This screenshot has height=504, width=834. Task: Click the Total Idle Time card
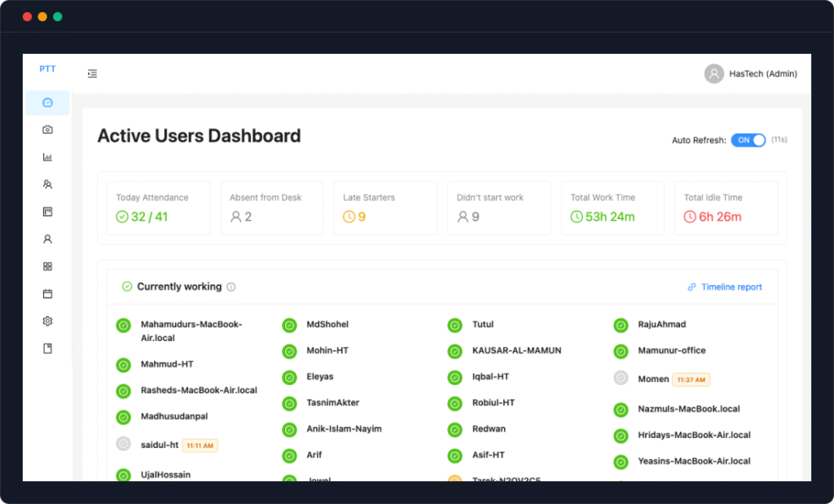point(725,208)
